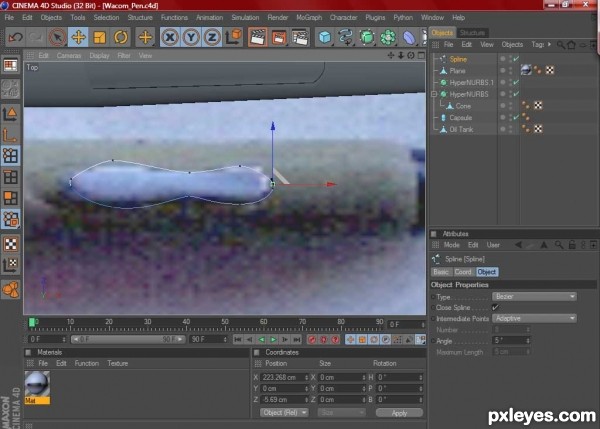Viewport: 600px width, 429px height.
Task: Enable the Model tool in sidebar
Action: (10, 114)
